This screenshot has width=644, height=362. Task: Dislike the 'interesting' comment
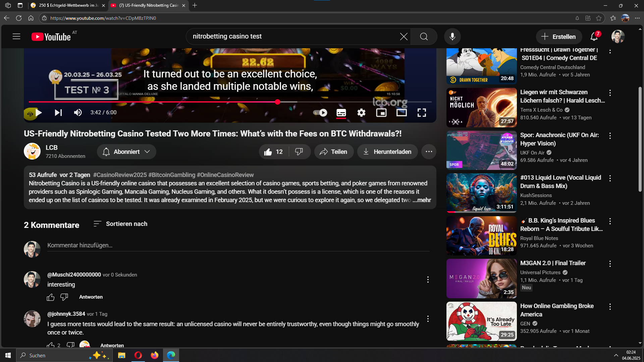[x=64, y=297]
